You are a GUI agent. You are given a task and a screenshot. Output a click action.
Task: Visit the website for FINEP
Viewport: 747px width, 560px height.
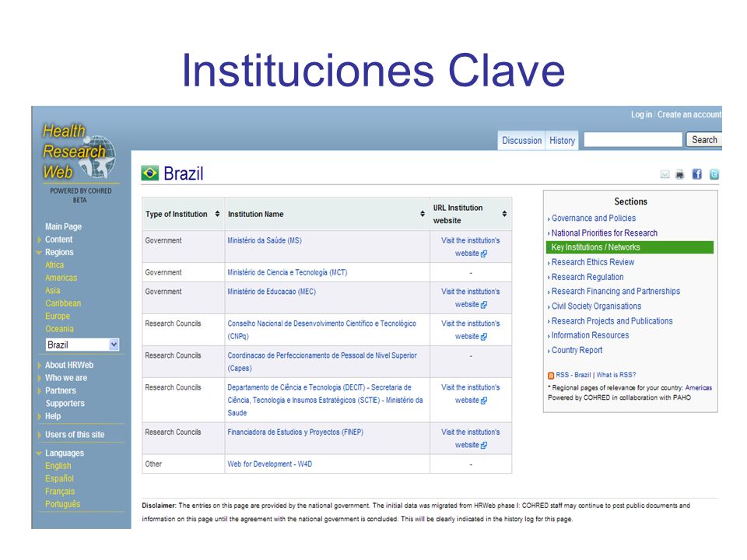[471, 439]
